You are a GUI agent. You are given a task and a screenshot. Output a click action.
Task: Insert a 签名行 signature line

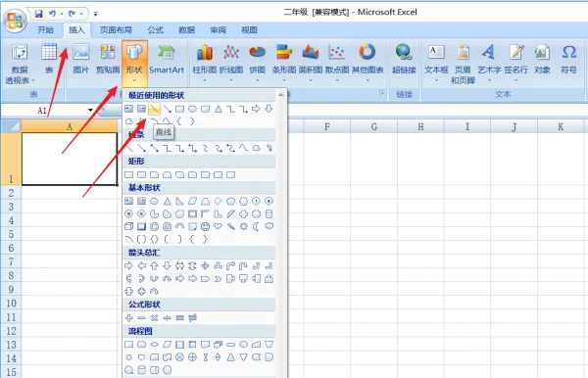515,64
